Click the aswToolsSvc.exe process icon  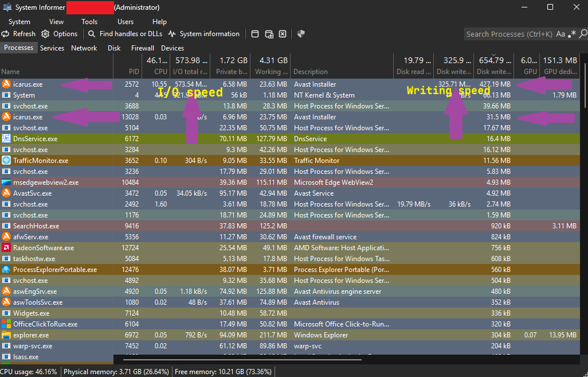(6, 302)
